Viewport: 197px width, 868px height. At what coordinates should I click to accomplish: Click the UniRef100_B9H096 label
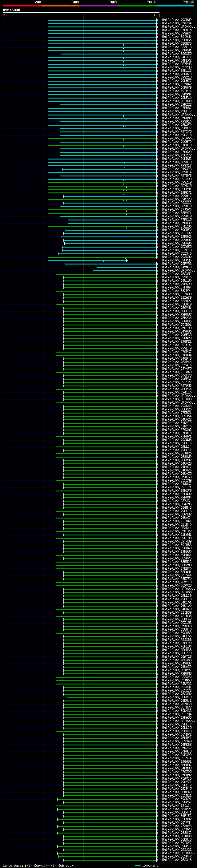click(x=177, y=243)
